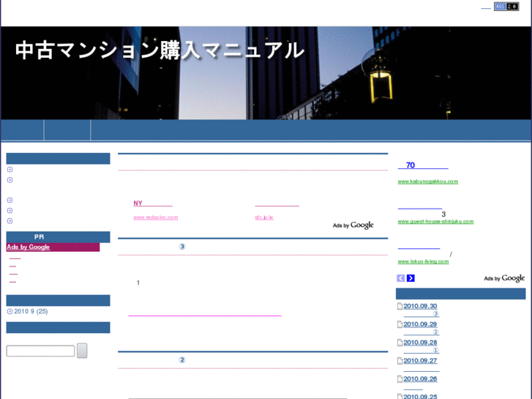Visit www.guest-house-shinjuku.com ad link

tap(435, 221)
